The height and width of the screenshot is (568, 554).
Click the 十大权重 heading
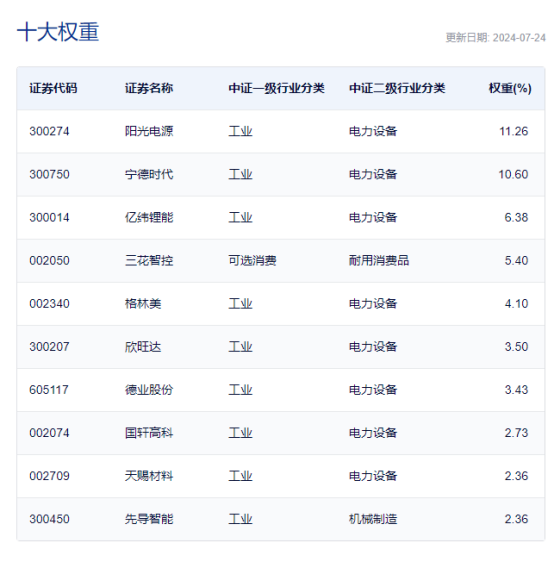[58, 32]
